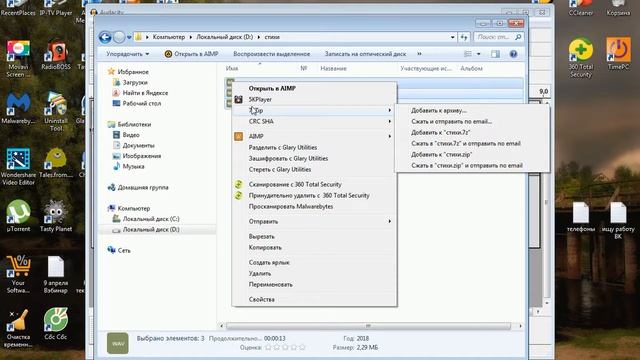Choose Зашифровать с Glary Utilities

point(314,158)
